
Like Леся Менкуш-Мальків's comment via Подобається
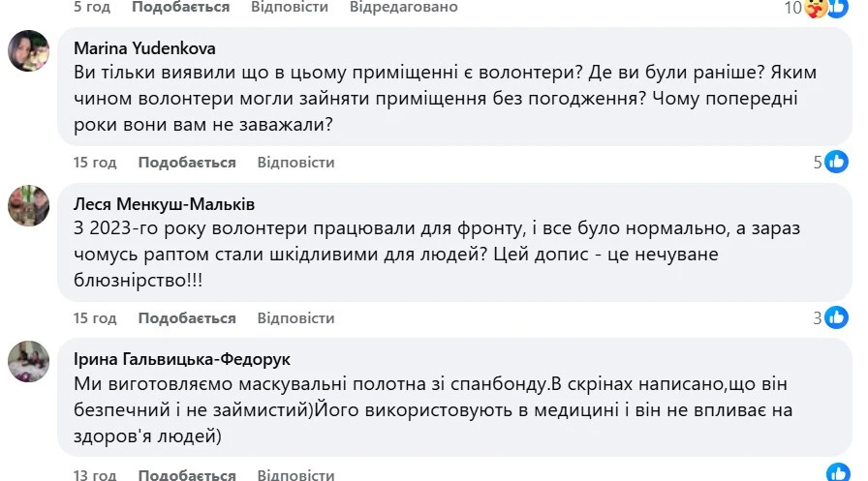coord(187,317)
